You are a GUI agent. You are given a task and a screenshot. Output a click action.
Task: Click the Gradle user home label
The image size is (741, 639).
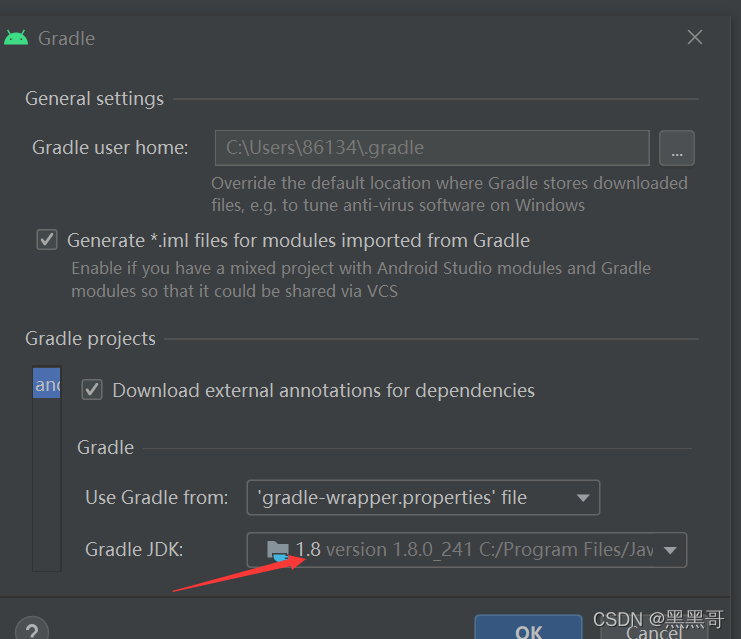pyautogui.click(x=110, y=147)
